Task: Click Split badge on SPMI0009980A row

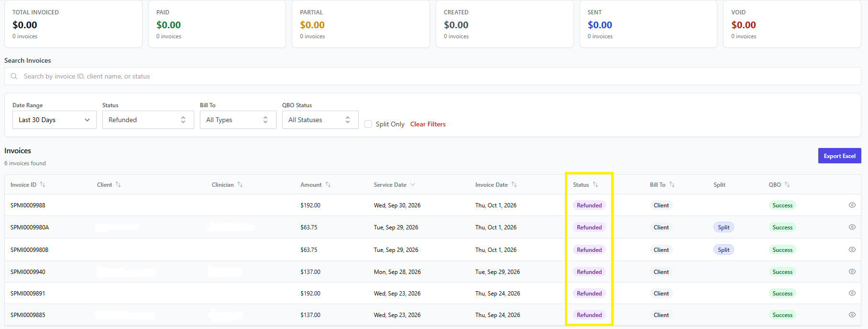Action: point(724,227)
